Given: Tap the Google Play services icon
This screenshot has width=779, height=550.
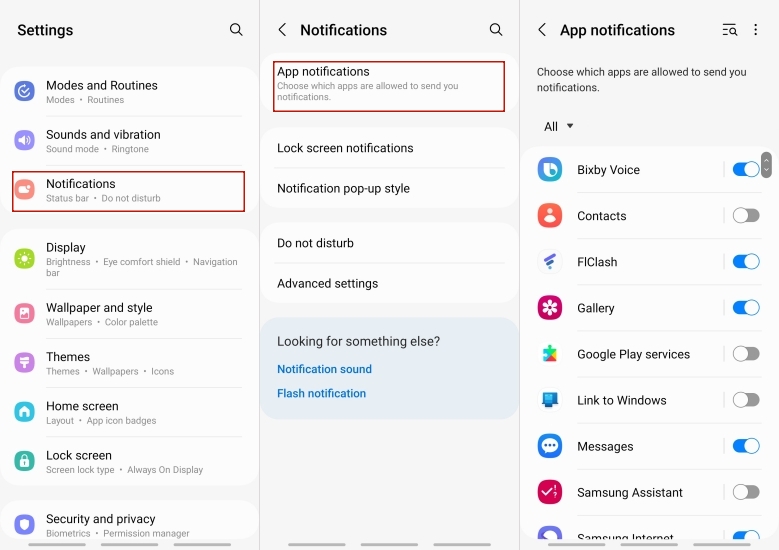Looking at the screenshot, I should click(x=549, y=354).
